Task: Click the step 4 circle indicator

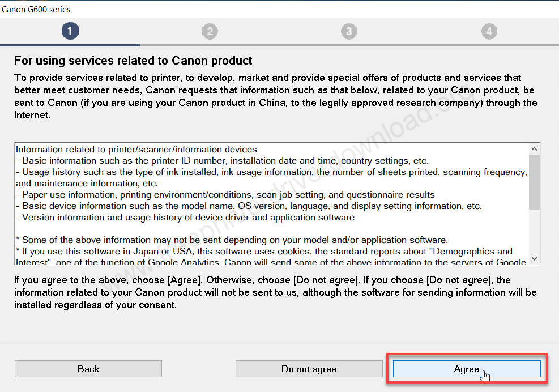Action: point(489,31)
